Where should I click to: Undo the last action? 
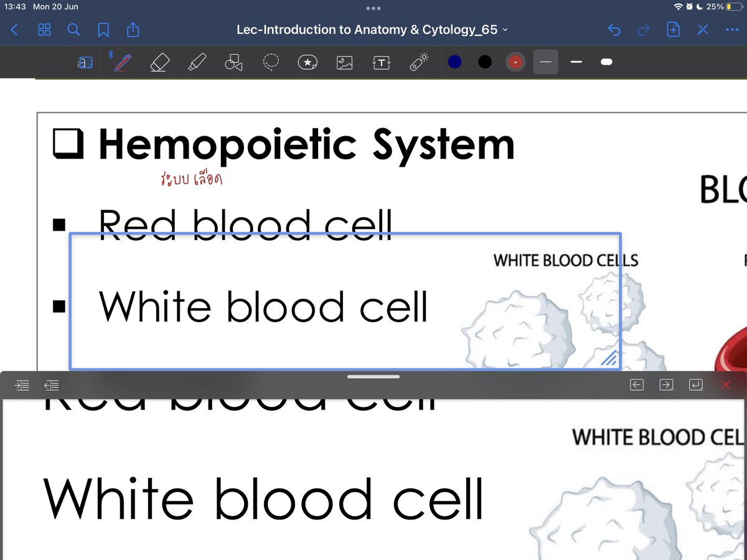[x=614, y=30]
